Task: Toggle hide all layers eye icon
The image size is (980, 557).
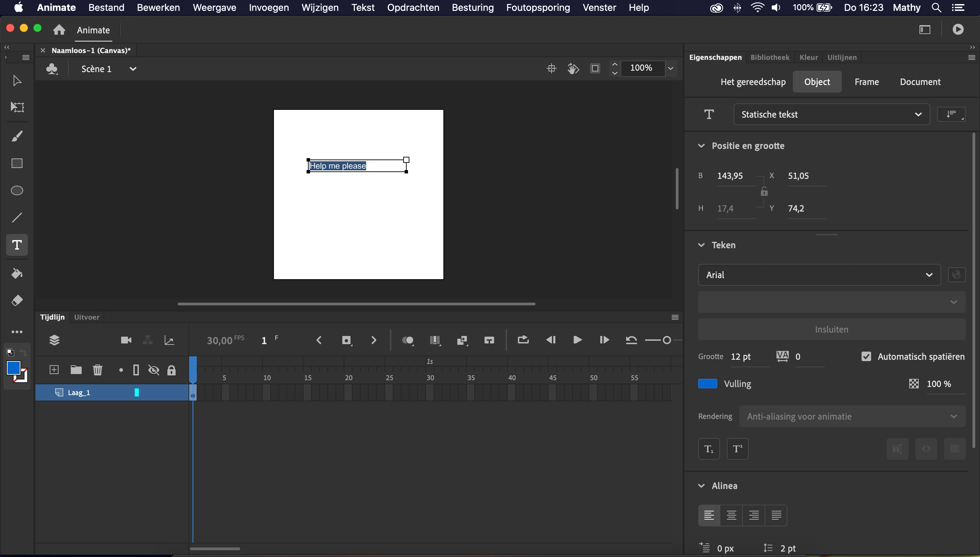Action: (154, 370)
